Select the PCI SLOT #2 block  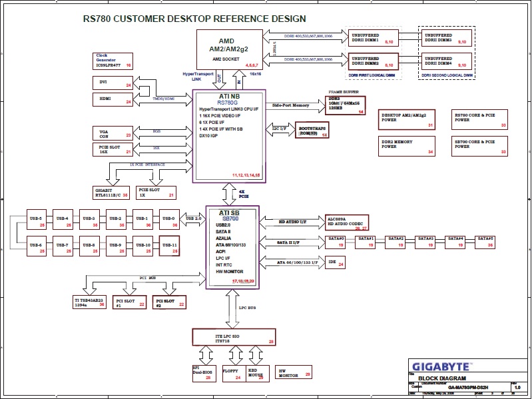(169, 302)
